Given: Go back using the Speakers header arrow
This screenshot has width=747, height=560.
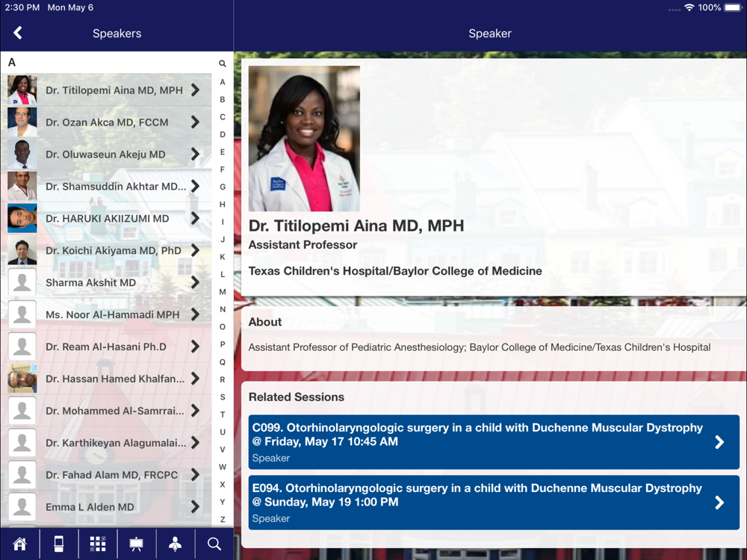Looking at the screenshot, I should pyautogui.click(x=18, y=33).
